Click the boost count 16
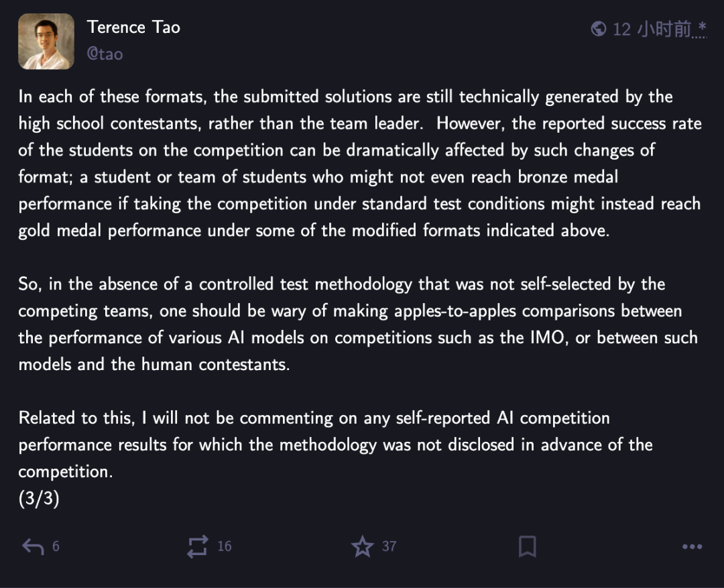The image size is (724, 588). pos(225,546)
